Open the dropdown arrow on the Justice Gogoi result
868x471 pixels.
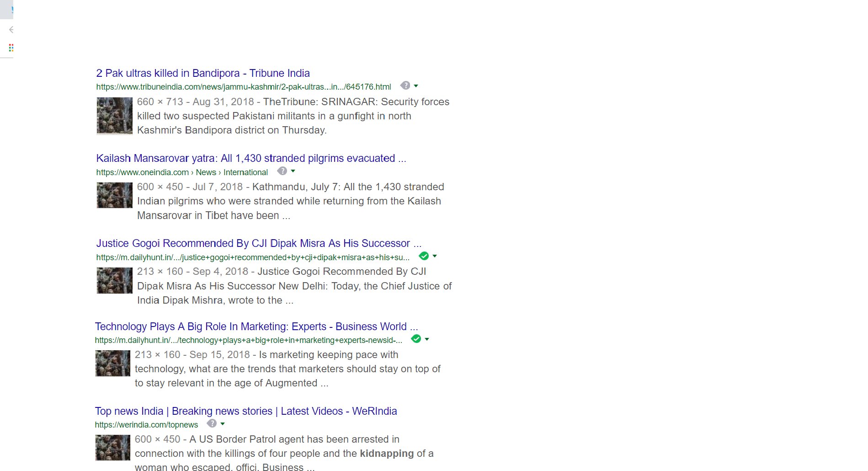[435, 256]
